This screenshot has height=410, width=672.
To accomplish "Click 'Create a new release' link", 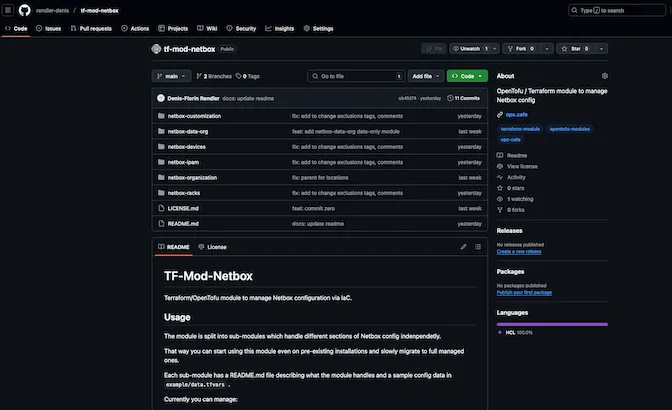I will [x=519, y=251].
